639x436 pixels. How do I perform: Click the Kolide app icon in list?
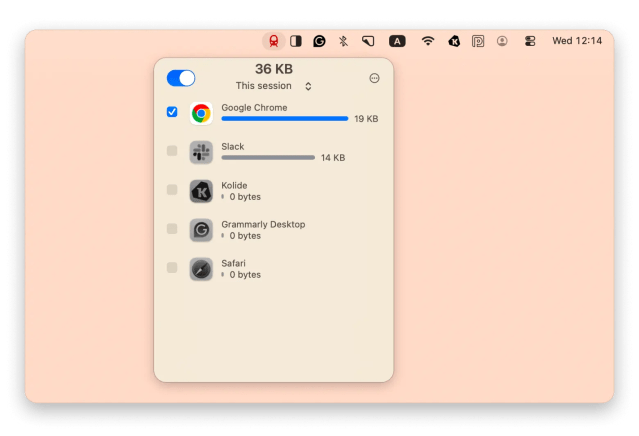tap(201, 191)
